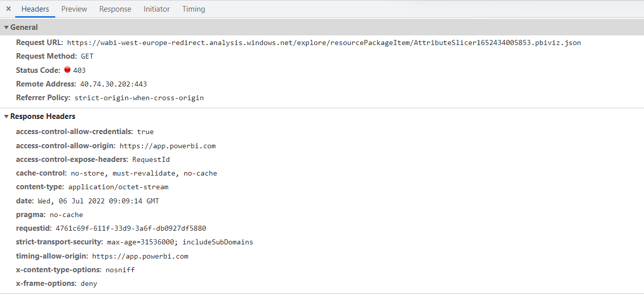
Task: Click strict-origin-when-cross-origin referrer policy value
Action: pyautogui.click(x=139, y=98)
